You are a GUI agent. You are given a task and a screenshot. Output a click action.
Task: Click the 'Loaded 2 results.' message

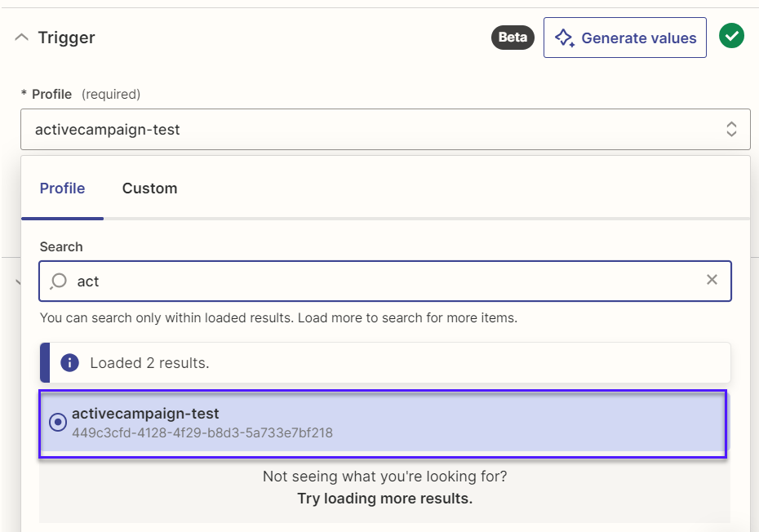click(149, 363)
